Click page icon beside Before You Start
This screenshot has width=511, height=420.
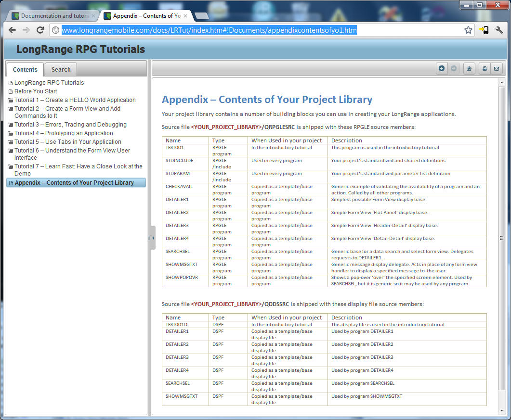[x=11, y=91]
